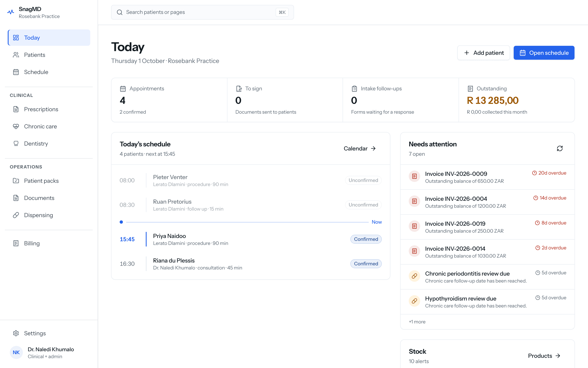Click the red invoice icon for INV-2026-0004
The width and height of the screenshot is (588, 368).
pos(414,201)
